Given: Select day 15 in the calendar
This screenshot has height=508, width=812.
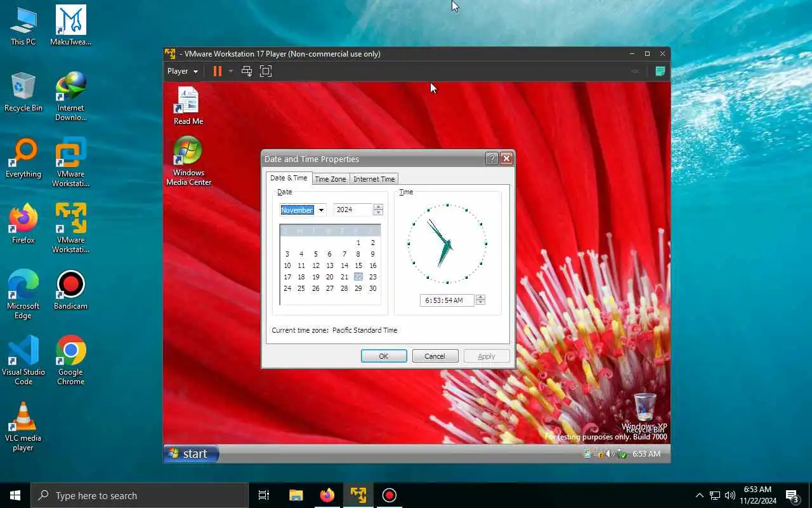Looking at the screenshot, I should pyautogui.click(x=358, y=265).
